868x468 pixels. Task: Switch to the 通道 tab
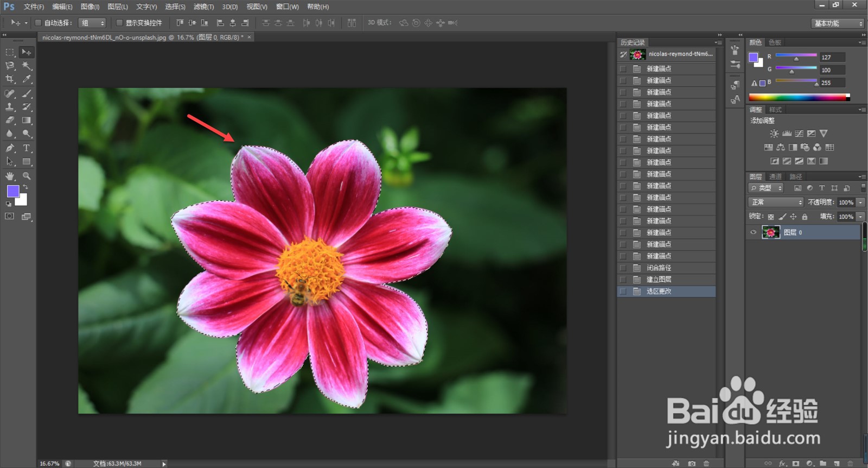(x=776, y=176)
